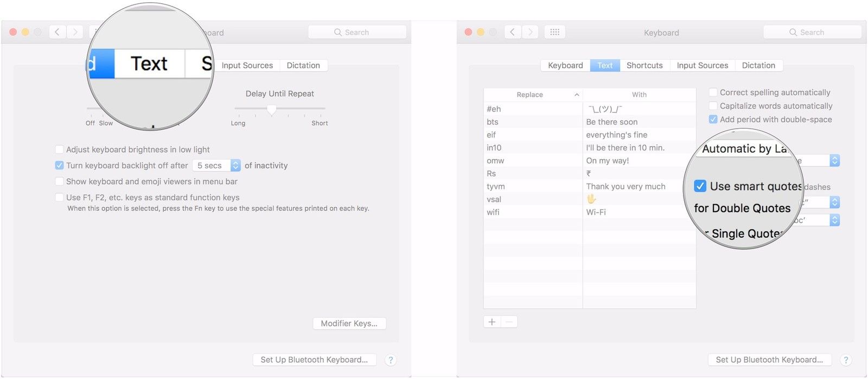Viewport: 868px width, 379px height.
Task: Switch to the Shortcuts tab
Action: click(644, 65)
